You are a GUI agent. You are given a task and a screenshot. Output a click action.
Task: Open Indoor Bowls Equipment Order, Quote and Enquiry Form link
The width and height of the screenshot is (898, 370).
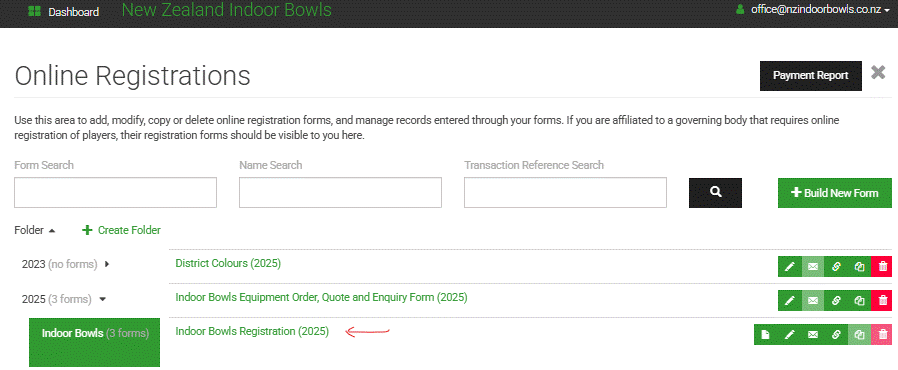pos(321,297)
